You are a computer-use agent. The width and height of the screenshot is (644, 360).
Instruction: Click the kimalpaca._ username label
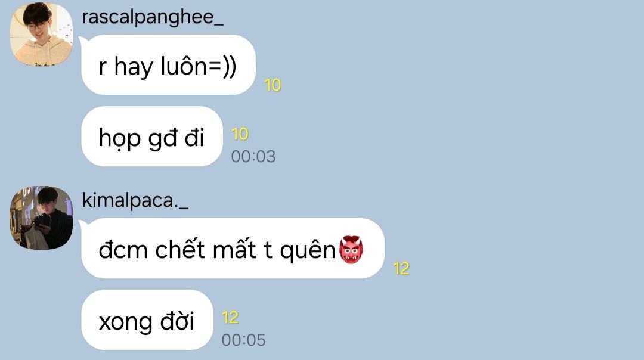point(135,201)
